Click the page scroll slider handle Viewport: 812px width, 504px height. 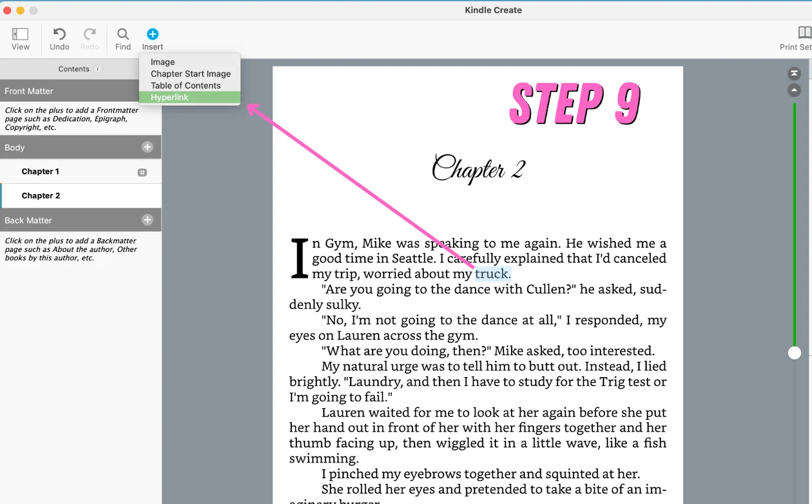coord(794,353)
